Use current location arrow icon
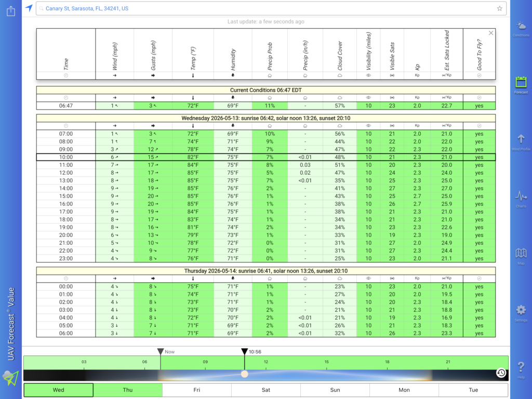 29,8
